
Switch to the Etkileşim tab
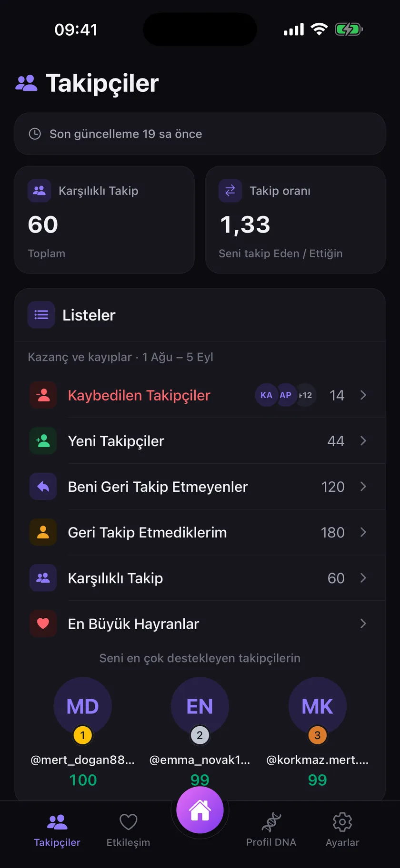(x=128, y=829)
